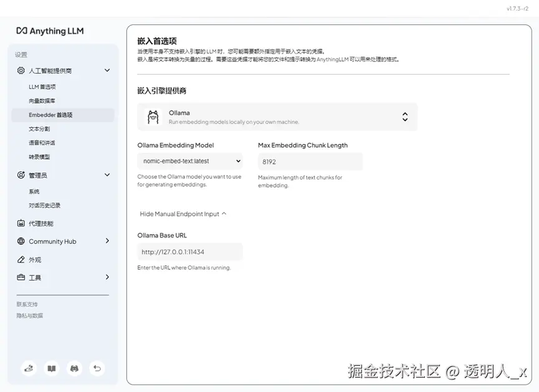Click the tools briefcase icon
This screenshot has height=392, width=539.
point(21,277)
